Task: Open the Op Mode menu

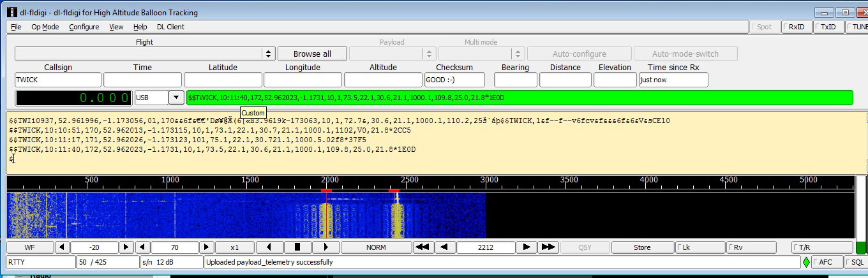Action: pos(45,27)
